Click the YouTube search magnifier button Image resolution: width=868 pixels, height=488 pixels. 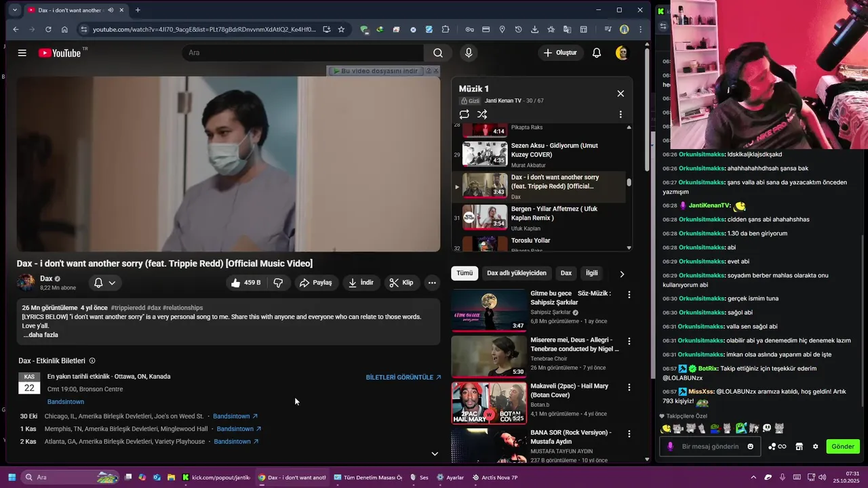point(438,53)
